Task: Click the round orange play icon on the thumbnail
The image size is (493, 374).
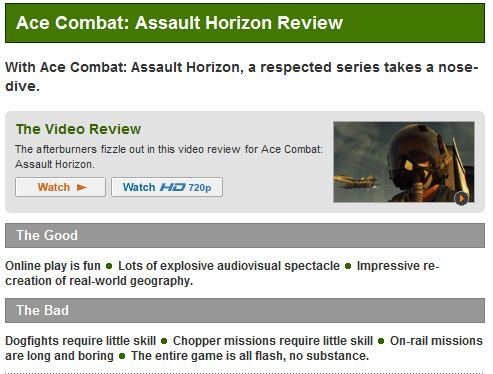Action: click(x=461, y=199)
